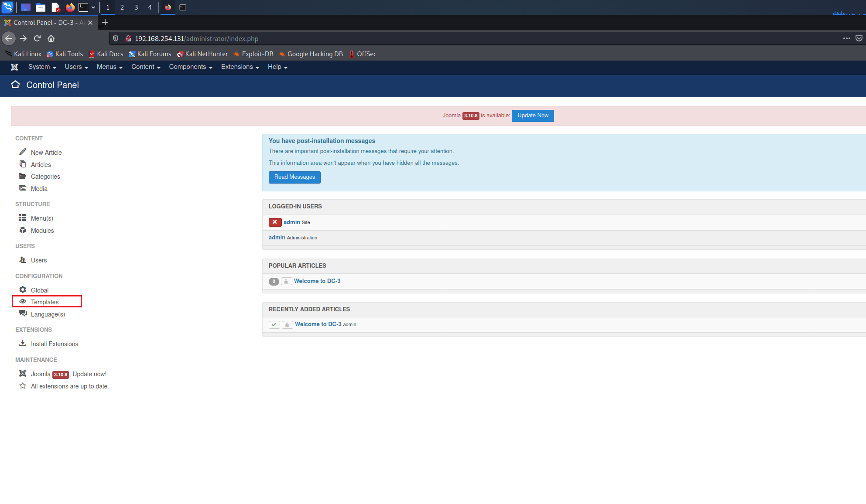Screen dimensions: 866x504
Task: Open Install Extensions link
Action: (x=55, y=344)
